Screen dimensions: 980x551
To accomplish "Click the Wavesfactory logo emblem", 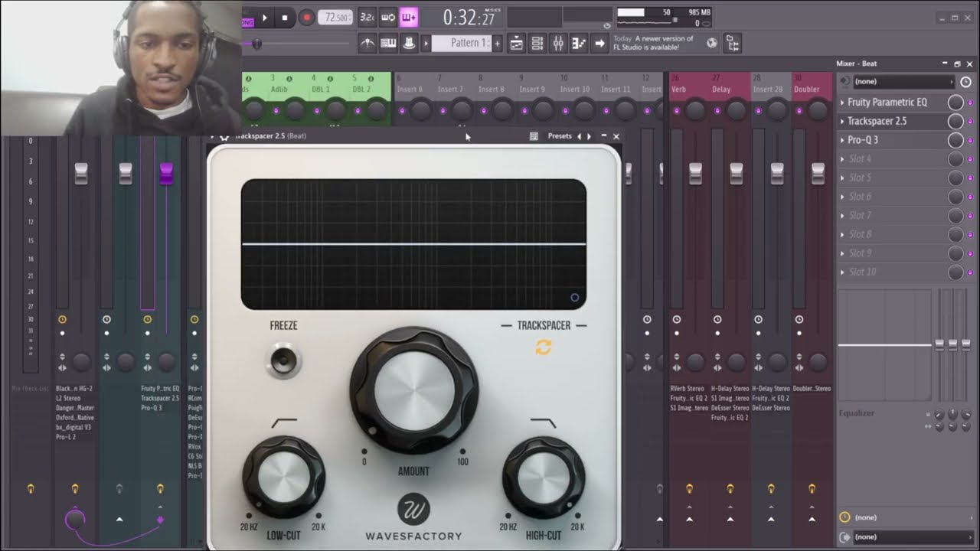I will point(414,510).
